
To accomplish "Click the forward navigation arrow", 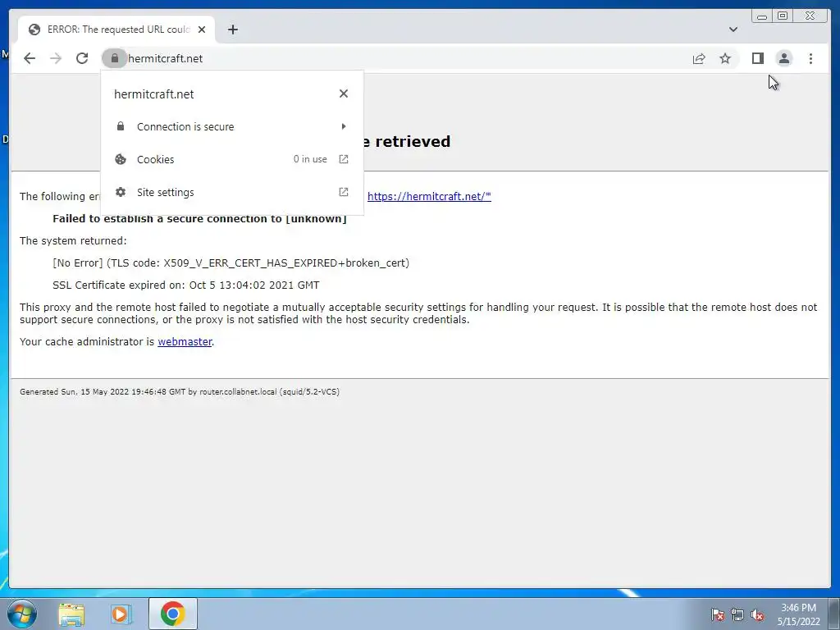I will [56, 58].
